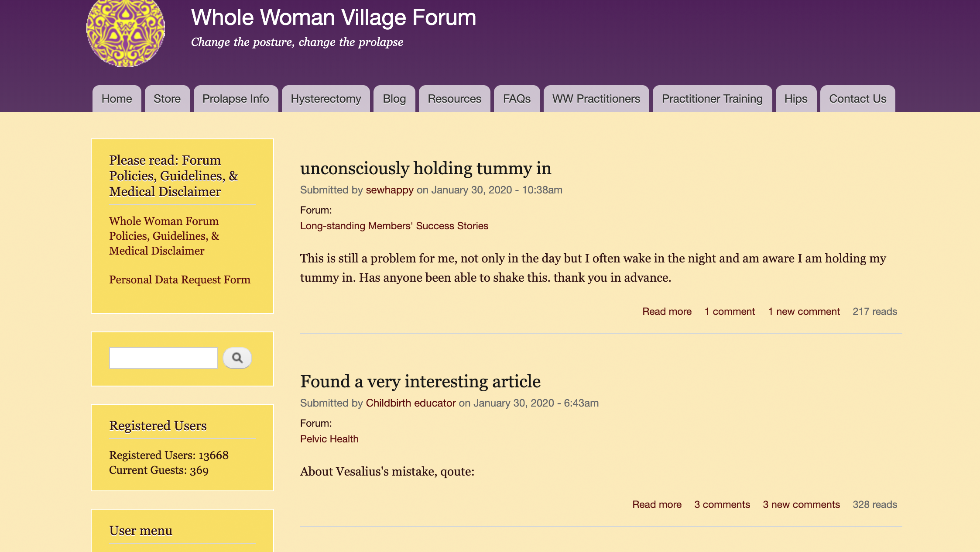Open the Home navigation tab

click(x=117, y=99)
